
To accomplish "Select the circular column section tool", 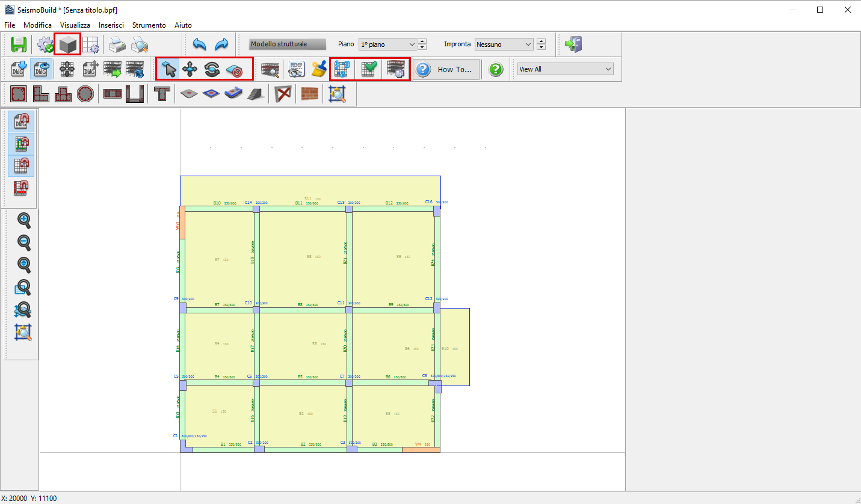I will coord(85,94).
